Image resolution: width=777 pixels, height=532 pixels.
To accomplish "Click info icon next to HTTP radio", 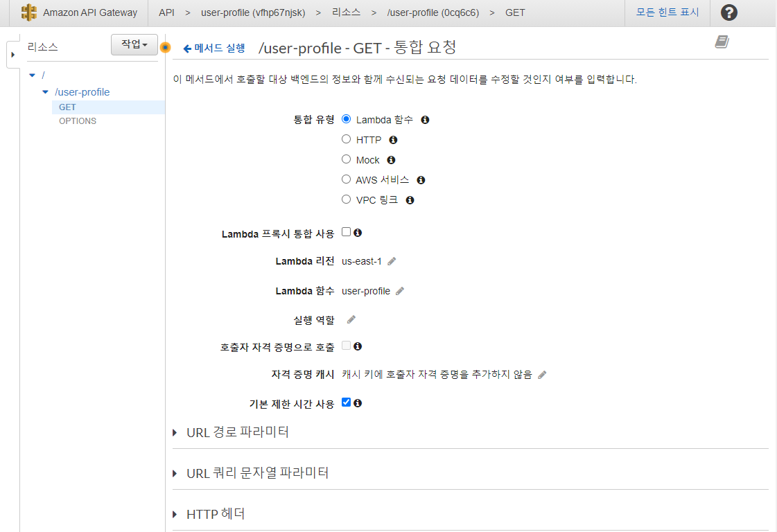I will (x=393, y=140).
